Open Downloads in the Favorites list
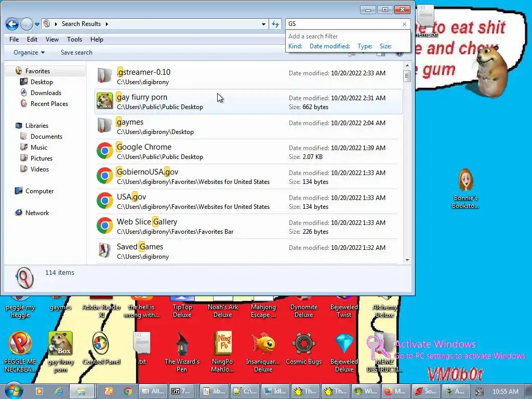The height and width of the screenshot is (399, 532). [x=46, y=92]
